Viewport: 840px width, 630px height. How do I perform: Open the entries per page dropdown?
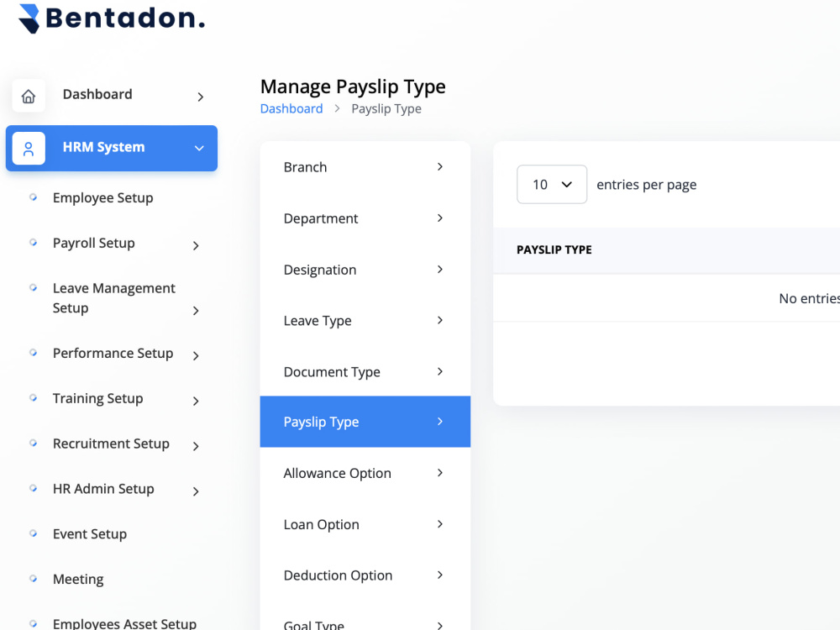click(x=552, y=184)
